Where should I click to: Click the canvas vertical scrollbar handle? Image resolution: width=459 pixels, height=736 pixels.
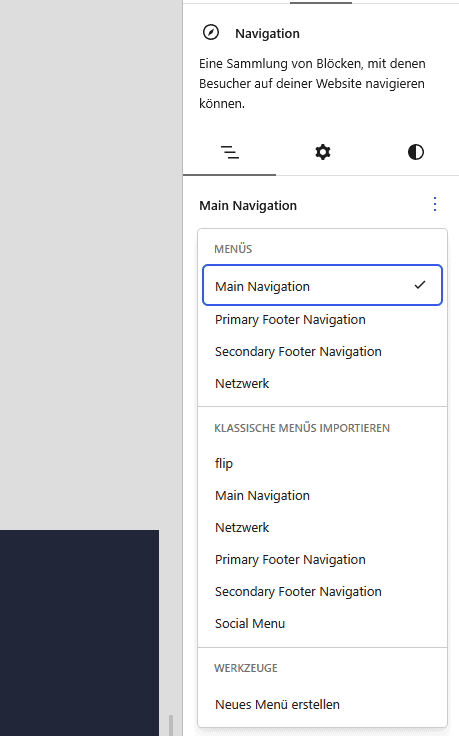(x=171, y=726)
